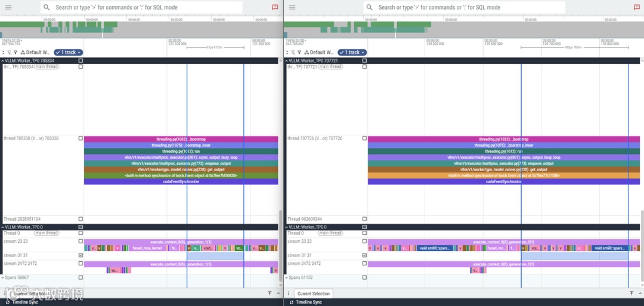The image size is (644, 306).
Task: Click Timeline Sync refresh icon, right window
Action: (x=292, y=302)
